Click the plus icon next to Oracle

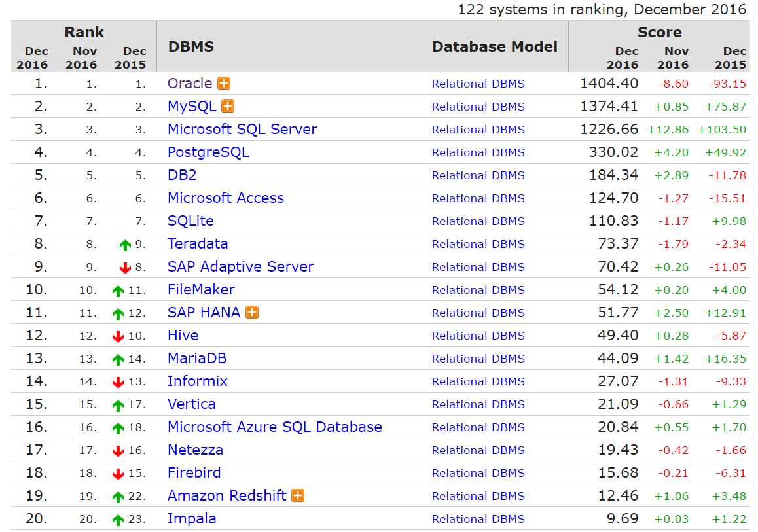(x=224, y=83)
